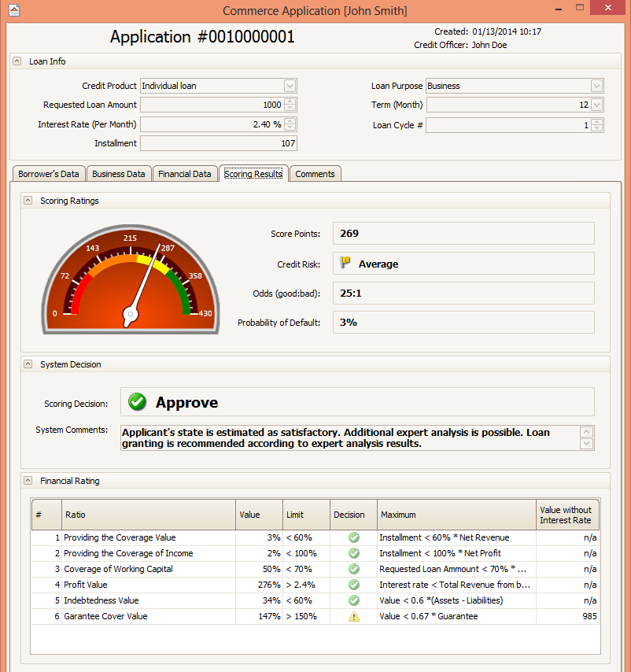Click the green icon on Providing the Coverage Value row
Viewport: 631px width, 672px height.
353,537
